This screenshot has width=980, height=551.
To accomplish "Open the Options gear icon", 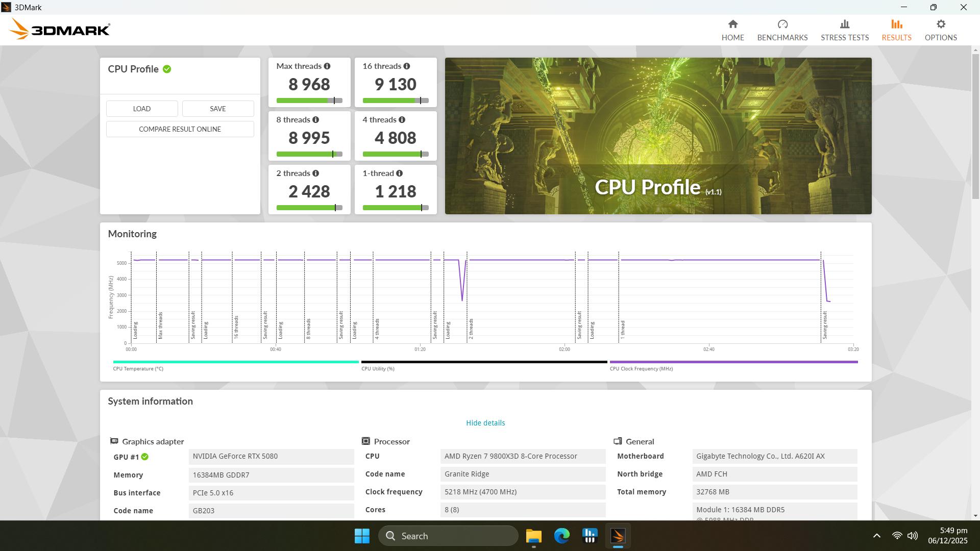I will pyautogui.click(x=940, y=24).
